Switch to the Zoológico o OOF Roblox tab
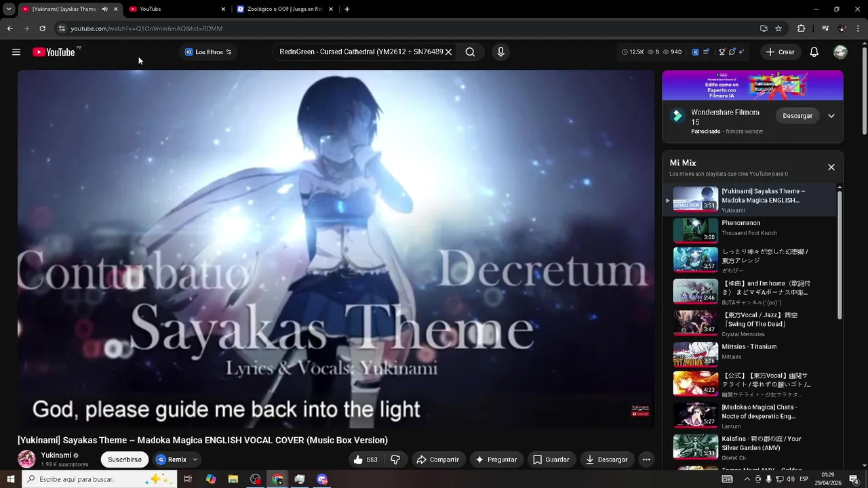The height and width of the screenshot is (488, 868). pyautogui.click(x=285, y=9)
